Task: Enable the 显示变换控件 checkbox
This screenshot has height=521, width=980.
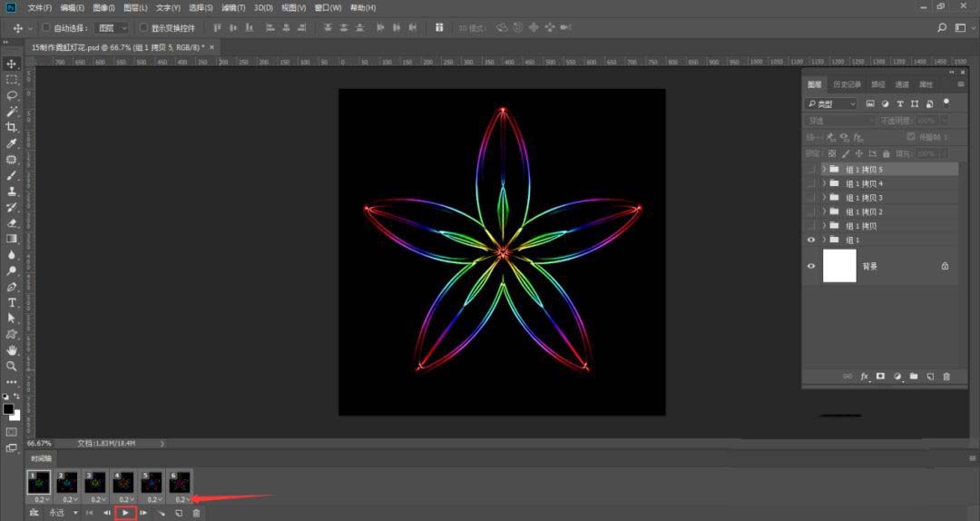Action: (143, 27)
